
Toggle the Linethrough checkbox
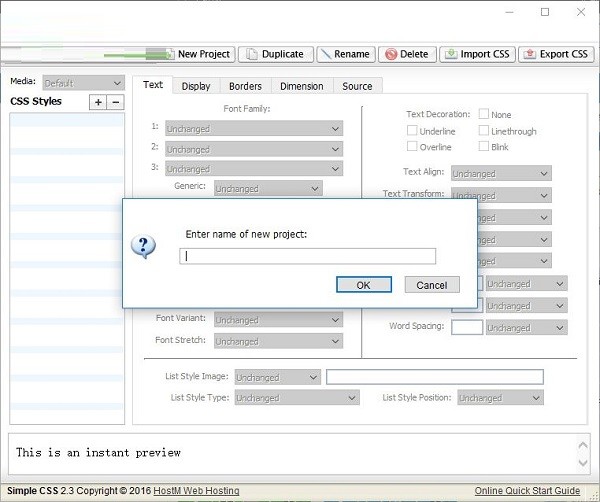(x=484, y=131)
